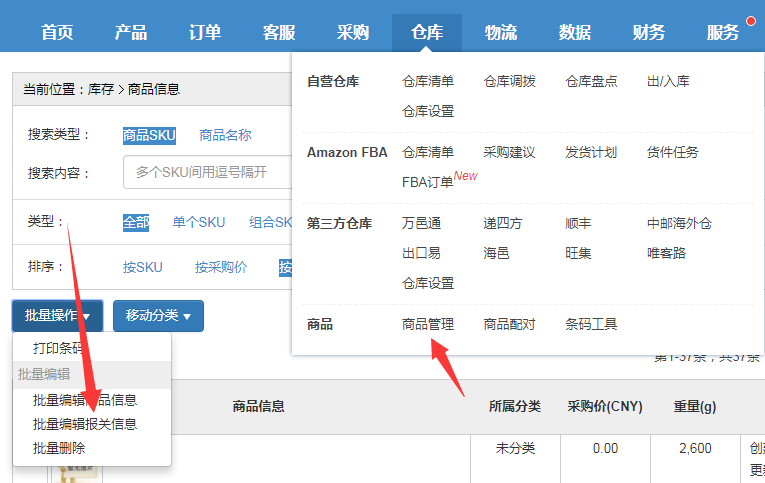Select 顺丰 third-party warehouse
The height and width of the screenshot is (483, 765).
[578, 223]
